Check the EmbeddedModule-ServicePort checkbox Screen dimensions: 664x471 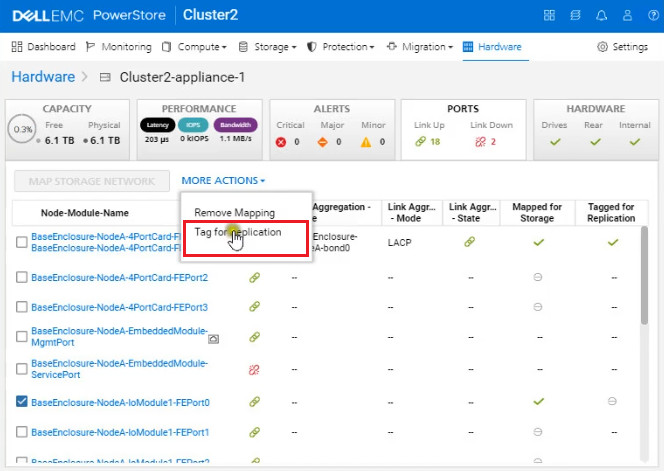click(22, 369)
